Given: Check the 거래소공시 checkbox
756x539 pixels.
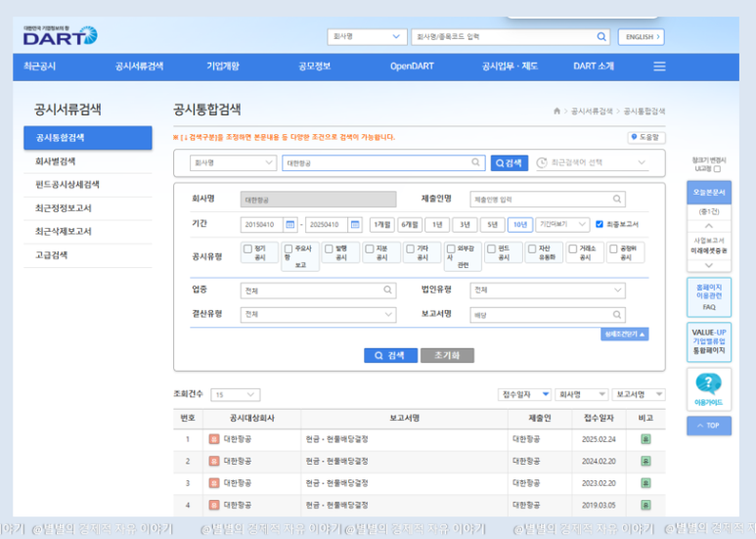Looking at the screenshot, I should [x=572, y=248].
